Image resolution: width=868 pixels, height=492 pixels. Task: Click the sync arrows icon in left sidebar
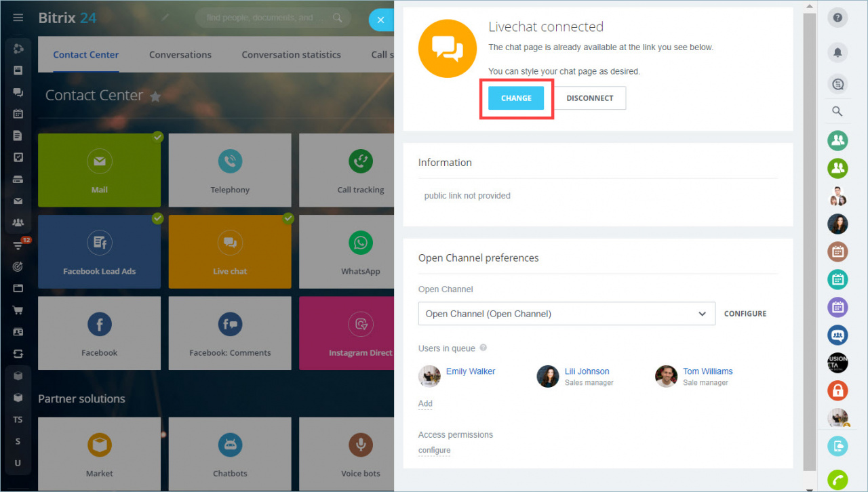18,354
